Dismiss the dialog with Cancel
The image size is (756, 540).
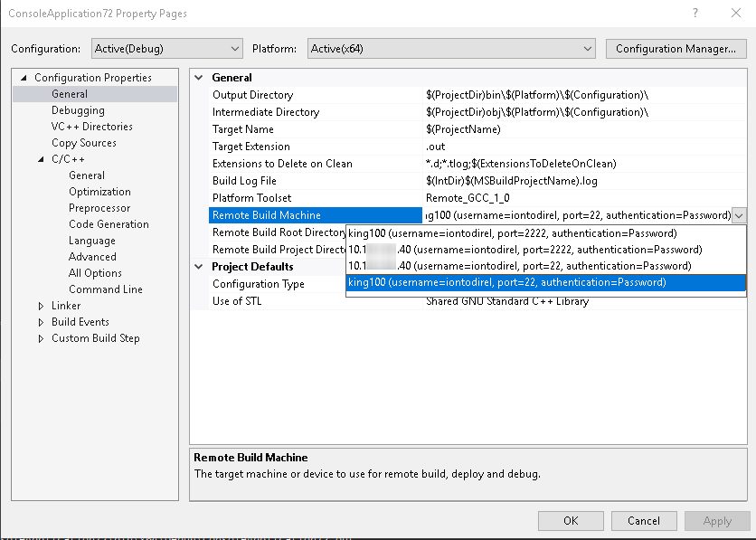point(644,520)
